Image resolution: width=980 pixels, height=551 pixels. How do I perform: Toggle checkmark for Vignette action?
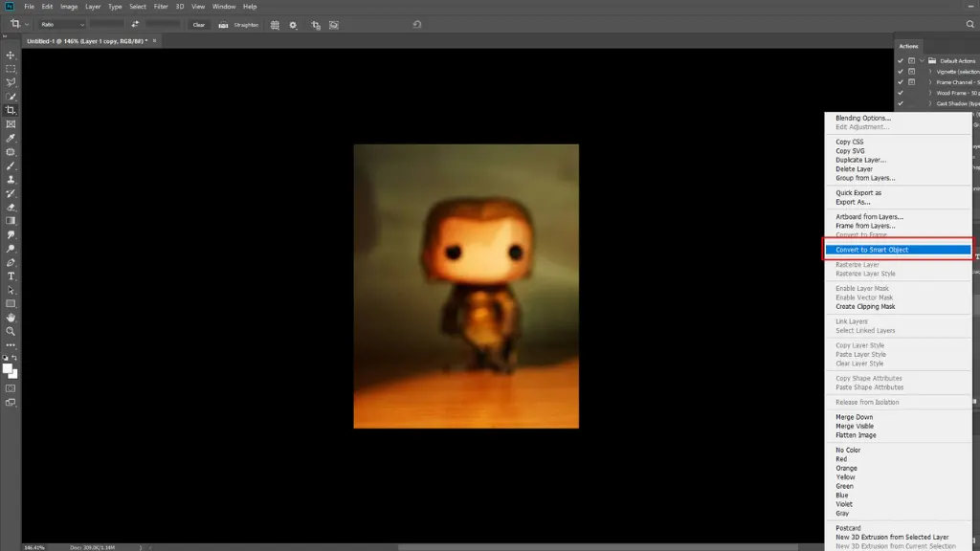[901, 71]
